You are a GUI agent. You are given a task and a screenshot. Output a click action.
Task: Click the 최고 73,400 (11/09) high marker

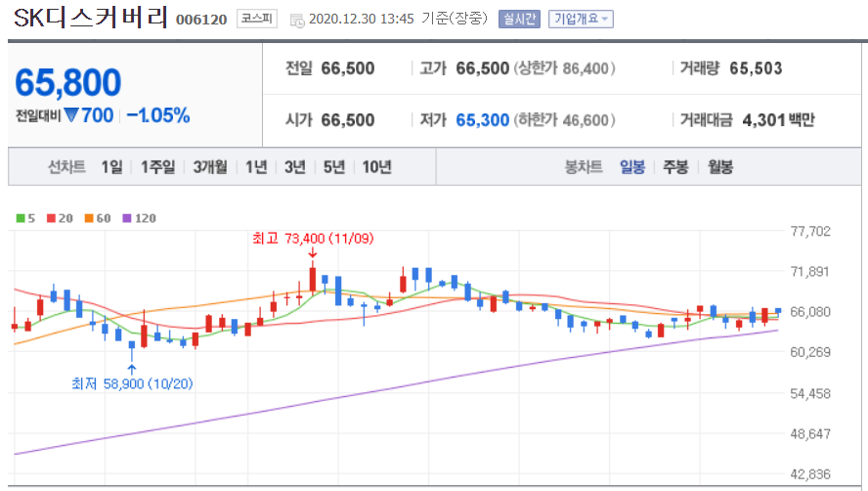(313, 239)
